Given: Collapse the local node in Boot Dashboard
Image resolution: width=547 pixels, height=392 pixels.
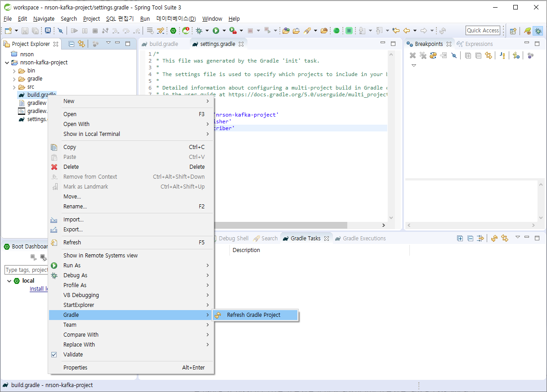Looking at the screenshot, I should click(9, 280).
